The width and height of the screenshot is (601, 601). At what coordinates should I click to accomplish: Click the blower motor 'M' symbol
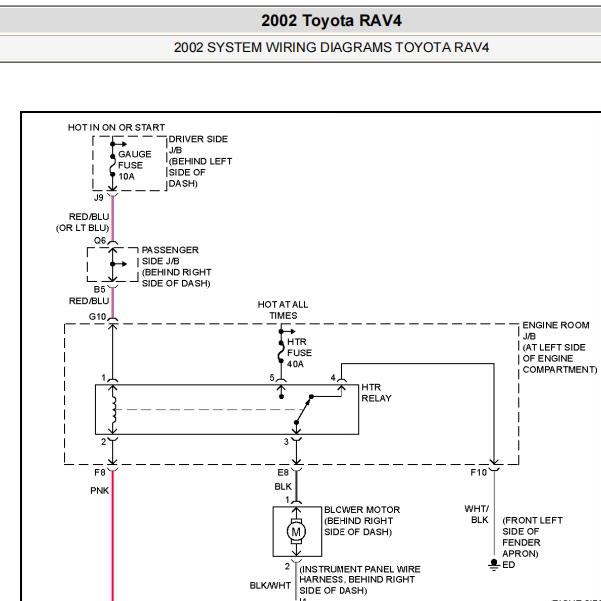point(297,531)
